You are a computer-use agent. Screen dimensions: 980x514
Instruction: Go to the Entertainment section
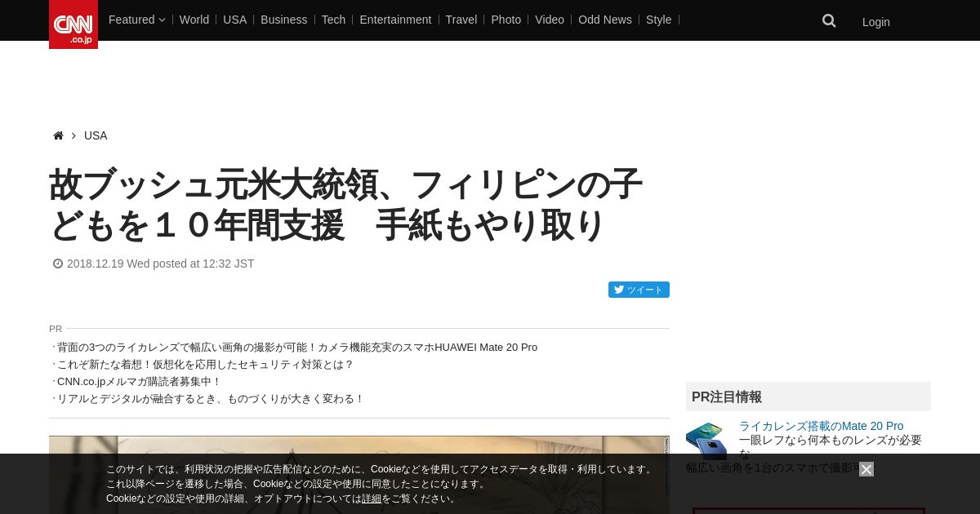(395, 20)
